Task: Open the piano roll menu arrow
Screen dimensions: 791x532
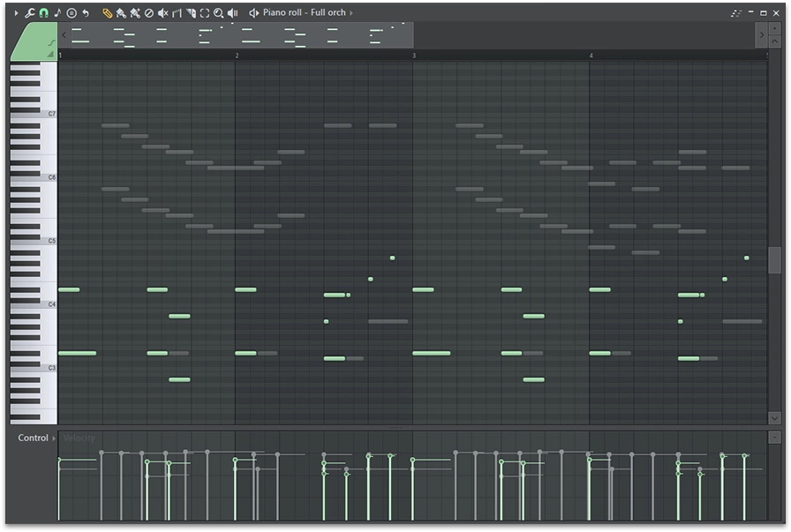Action: (x=16, y=13)
